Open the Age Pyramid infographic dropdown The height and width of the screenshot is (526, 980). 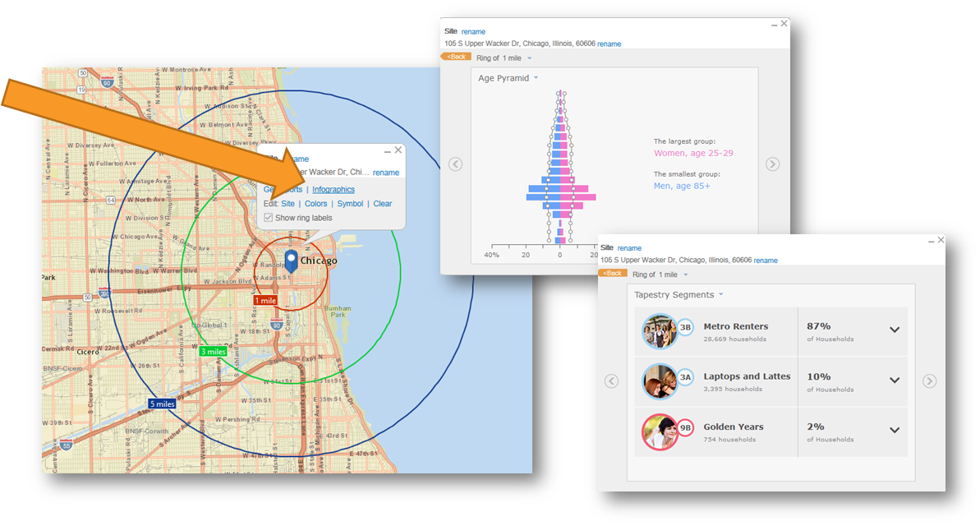coord(536,78)
